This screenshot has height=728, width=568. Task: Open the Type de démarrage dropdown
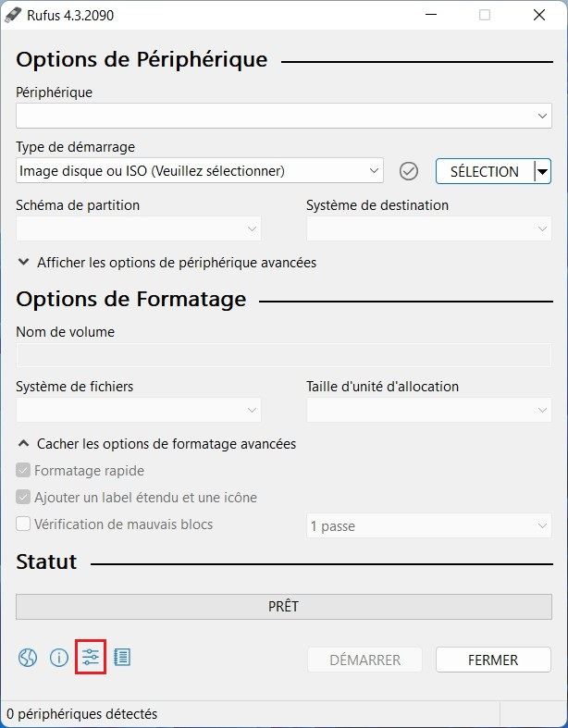coord(199,171)
